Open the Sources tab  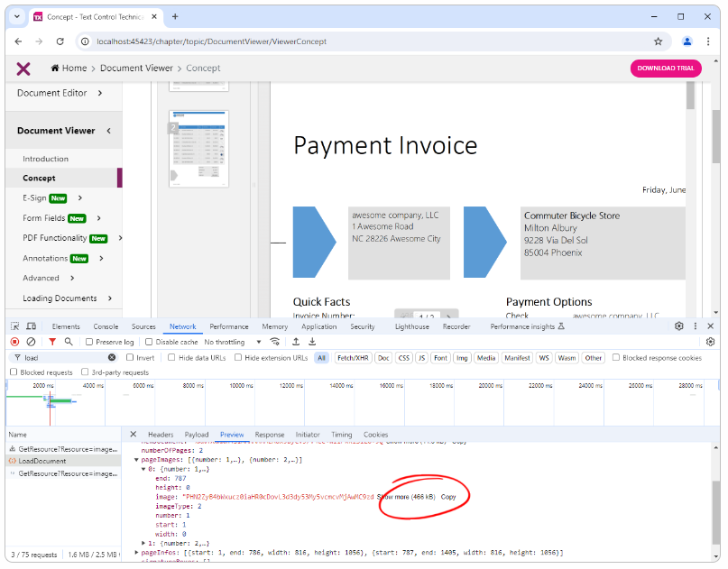pos(143,326)
